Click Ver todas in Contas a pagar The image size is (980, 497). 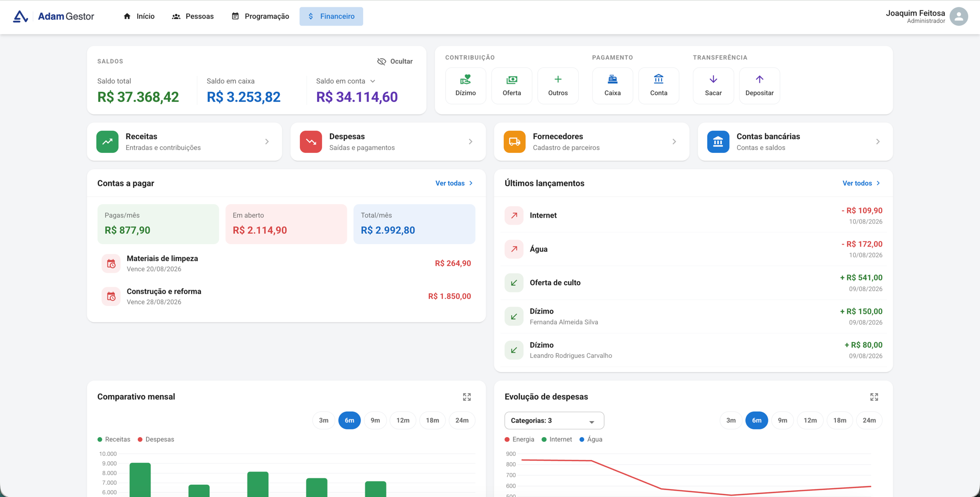454,183
